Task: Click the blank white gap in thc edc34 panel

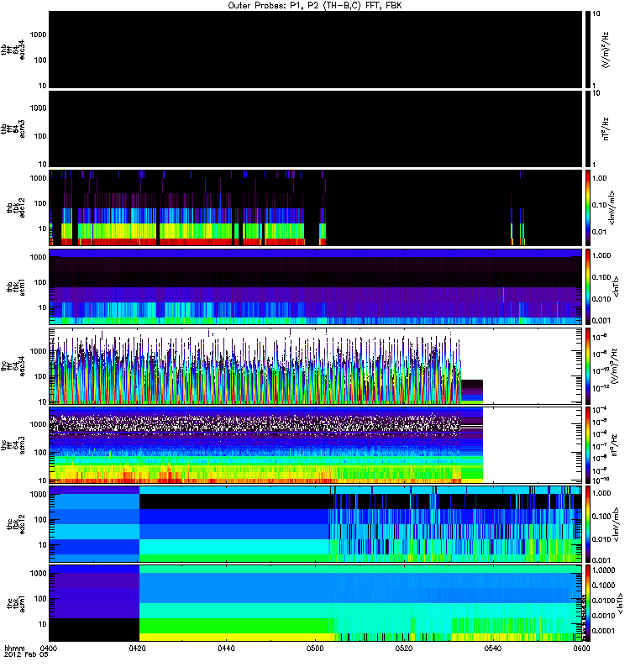Action: click(532, 366)
